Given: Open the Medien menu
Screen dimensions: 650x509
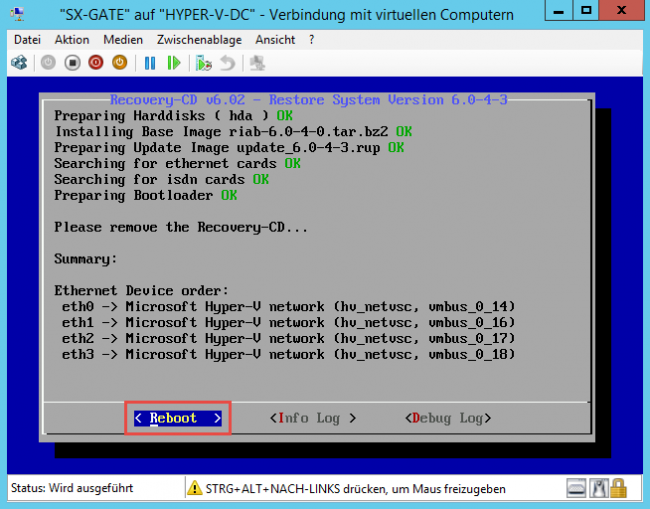Looking at the screenshot, I should click(123, 40).
